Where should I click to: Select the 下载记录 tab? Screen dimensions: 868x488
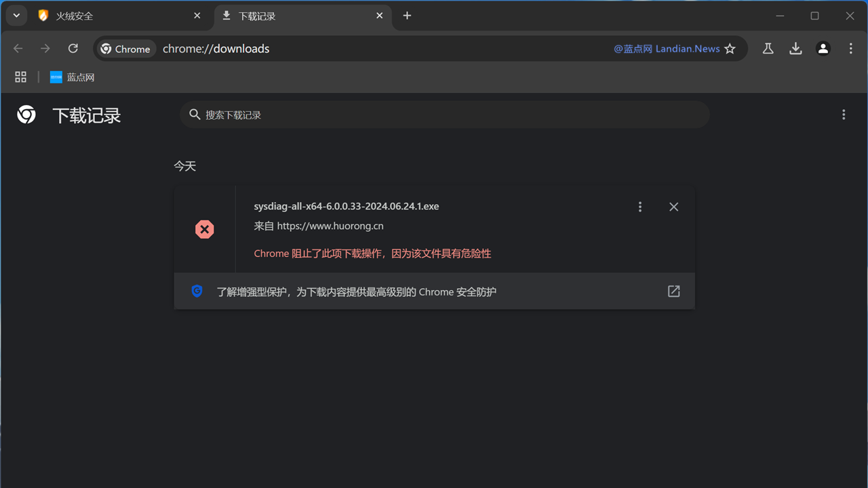pyautogui.click(x=303, y=16)
